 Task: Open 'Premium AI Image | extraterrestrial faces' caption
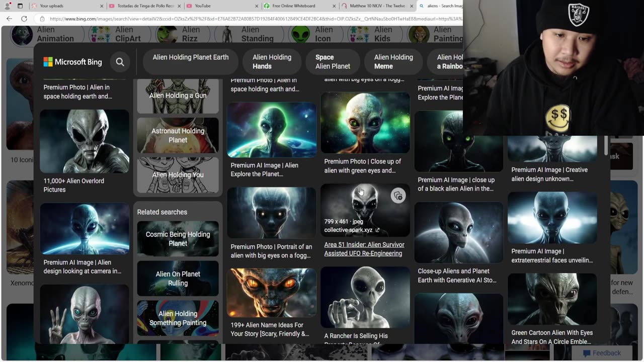552,255
